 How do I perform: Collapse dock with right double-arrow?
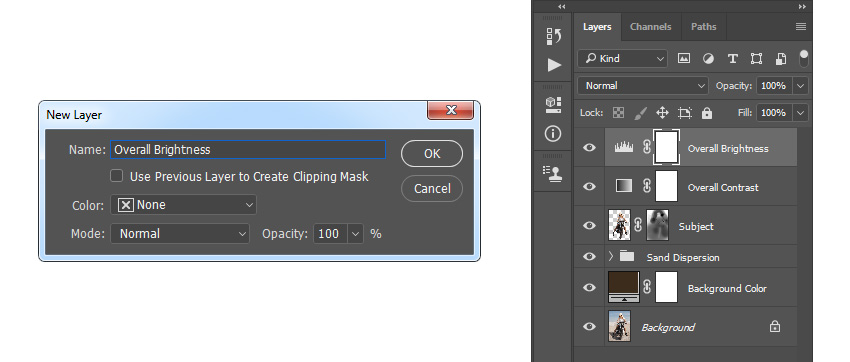(x=802, y=7)
